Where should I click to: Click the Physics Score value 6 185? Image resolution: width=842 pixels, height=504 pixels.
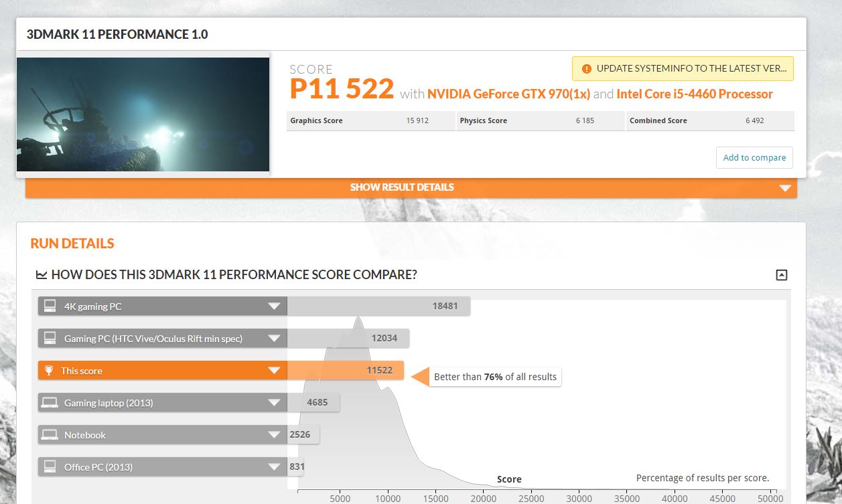pos(585,121)
